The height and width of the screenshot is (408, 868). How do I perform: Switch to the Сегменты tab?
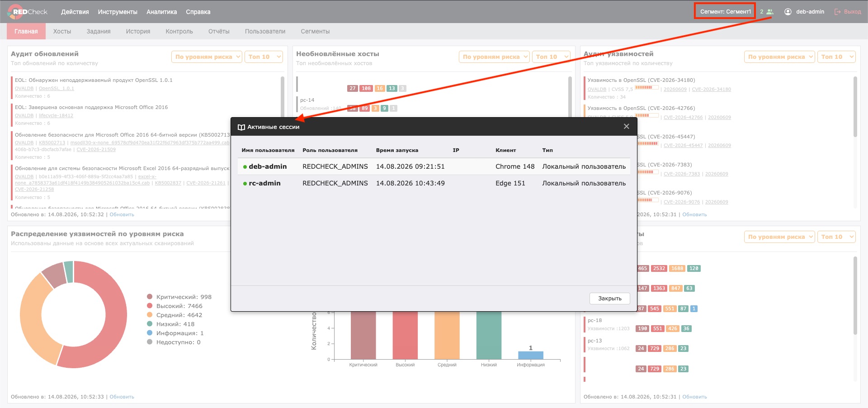click(x=315, y=31)
